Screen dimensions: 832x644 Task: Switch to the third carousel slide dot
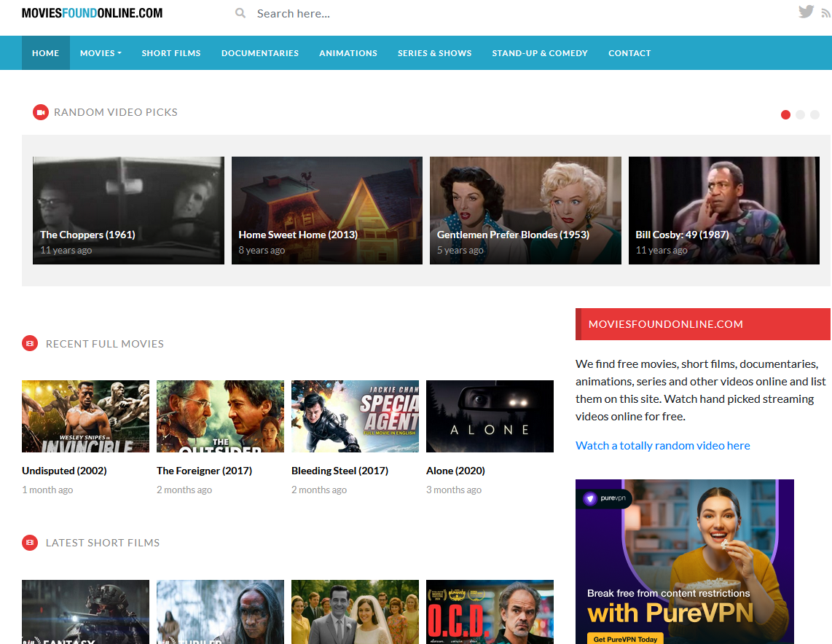(x=815, y=114)
